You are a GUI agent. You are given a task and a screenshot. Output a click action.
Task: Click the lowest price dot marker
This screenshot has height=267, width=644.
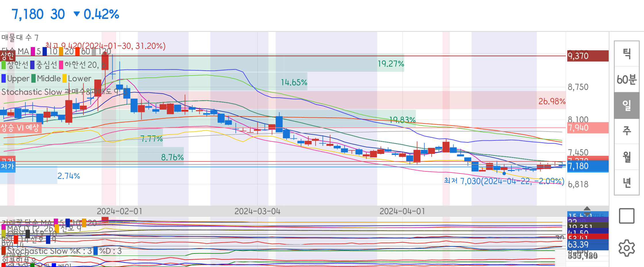(504, 173)
